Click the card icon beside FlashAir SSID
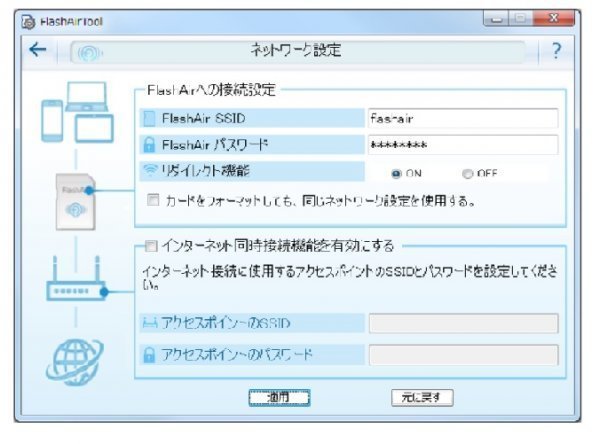 pyautogui.click(x=149, y=118)
